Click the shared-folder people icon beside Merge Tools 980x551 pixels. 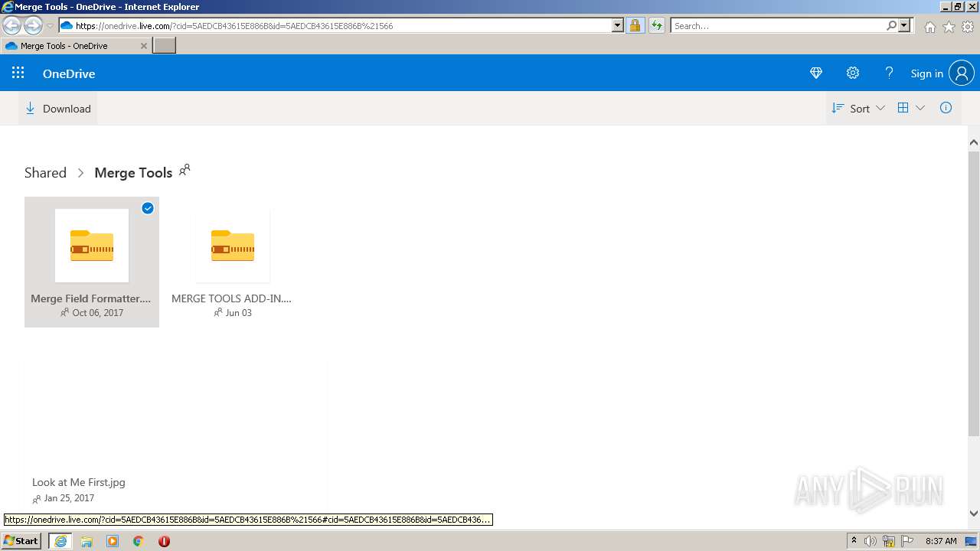pos(185,170)
